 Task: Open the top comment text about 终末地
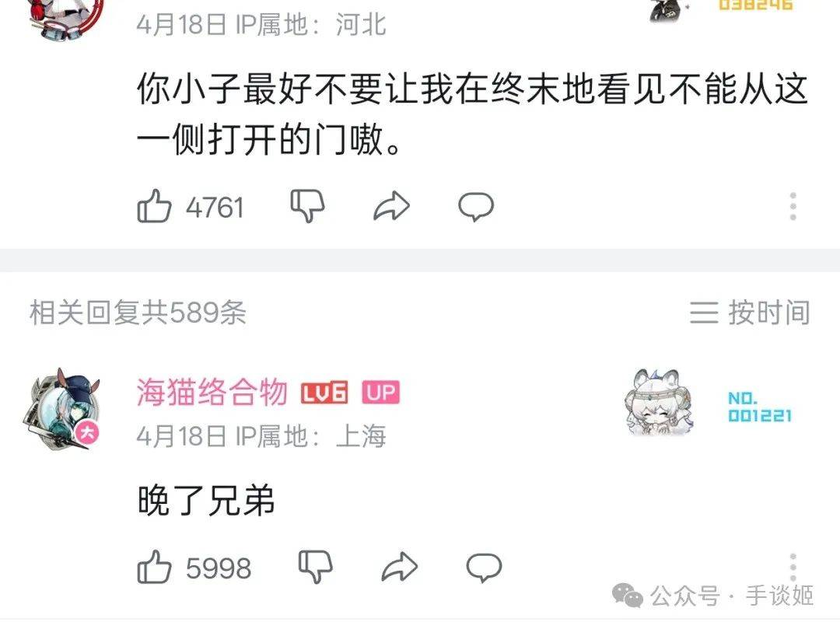tap(472, 114)
